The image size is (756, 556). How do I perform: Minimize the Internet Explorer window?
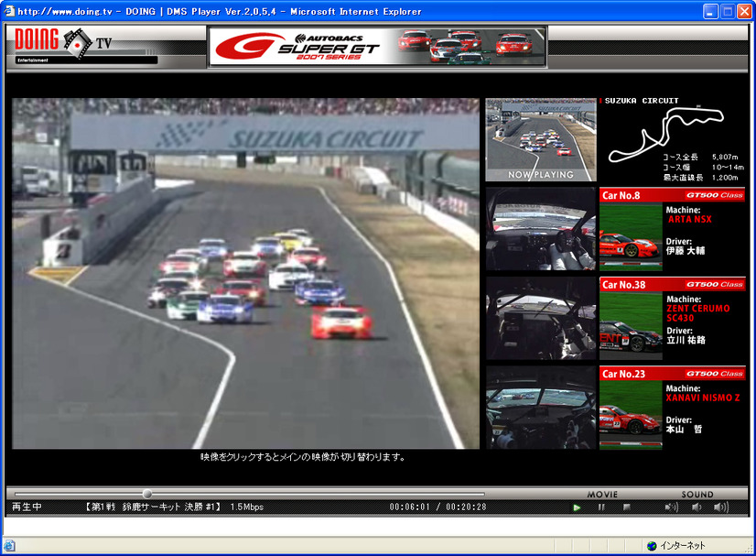click(709, 11)
